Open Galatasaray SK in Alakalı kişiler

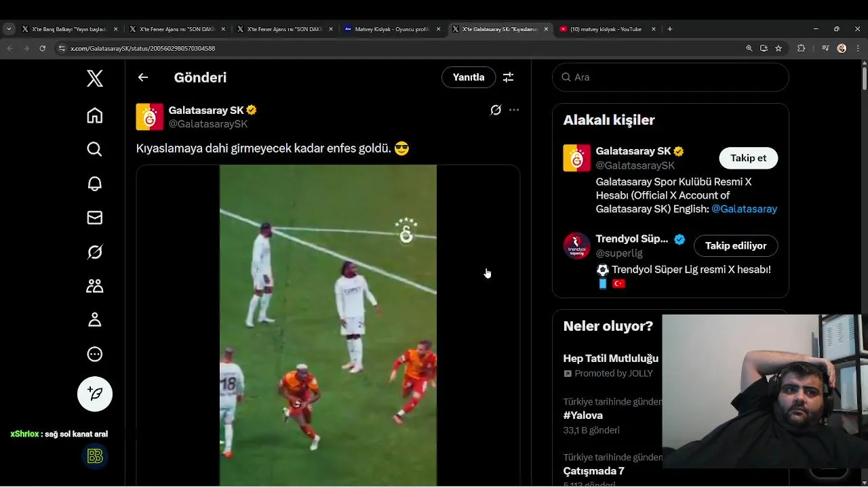(x=633, y=151)
